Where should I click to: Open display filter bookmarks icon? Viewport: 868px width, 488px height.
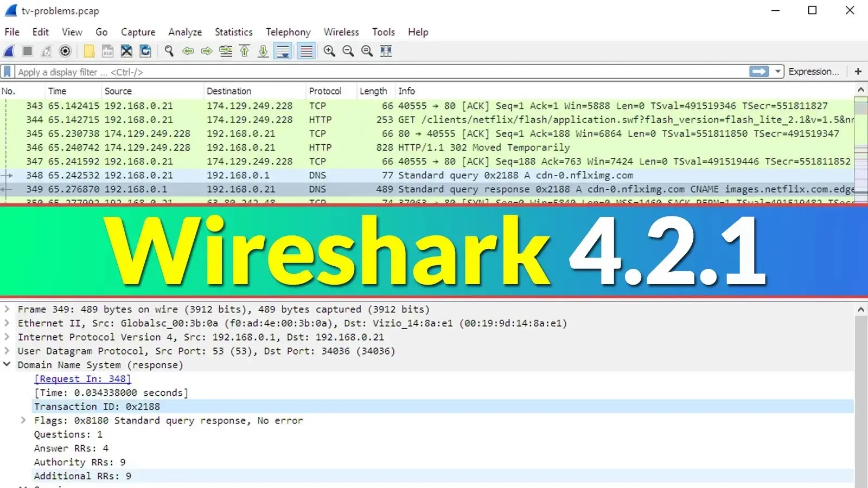(x=8, y=72)
